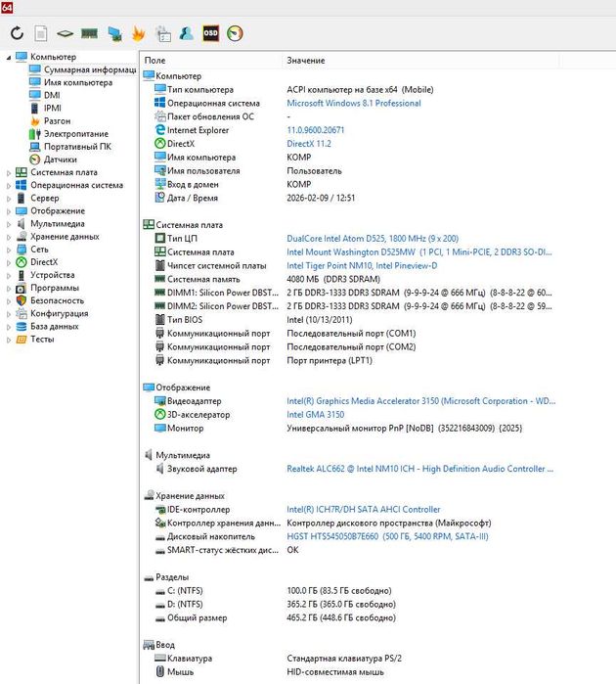Select Устройства in the left tree
The image size is (616, 684).
pyautogui.click(x=53, y=275)
